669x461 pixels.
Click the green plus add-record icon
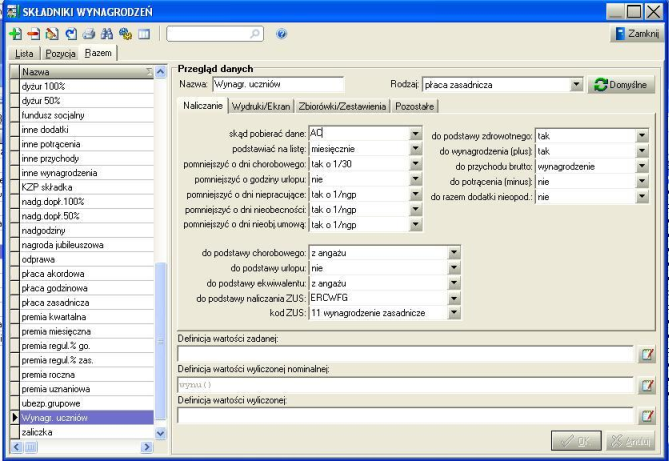[x=16, y=34]
